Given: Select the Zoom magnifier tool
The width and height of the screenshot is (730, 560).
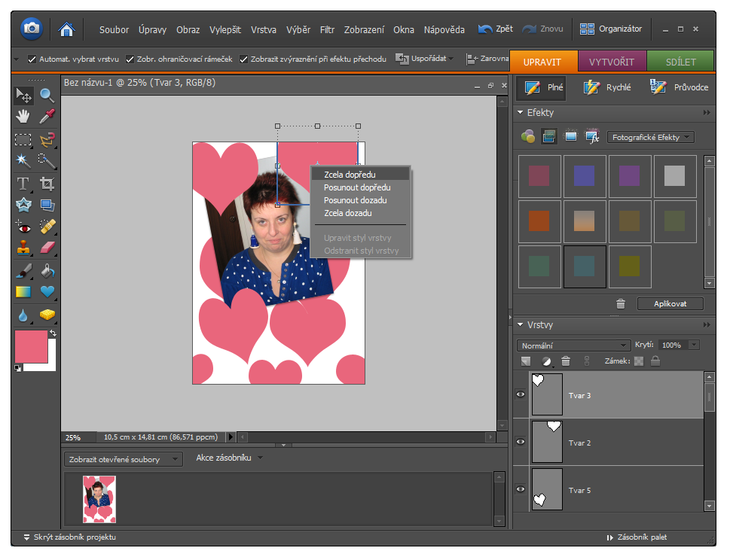Looking at the screenshot, I should [47, 96].
